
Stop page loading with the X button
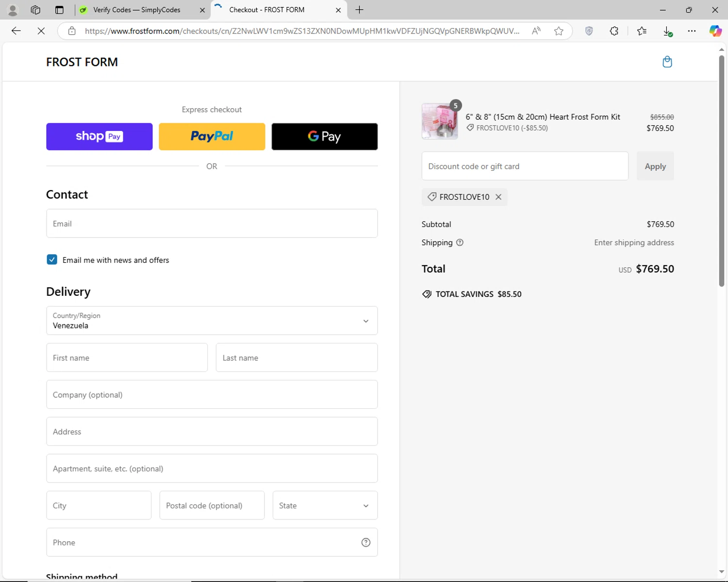[41, 31]
